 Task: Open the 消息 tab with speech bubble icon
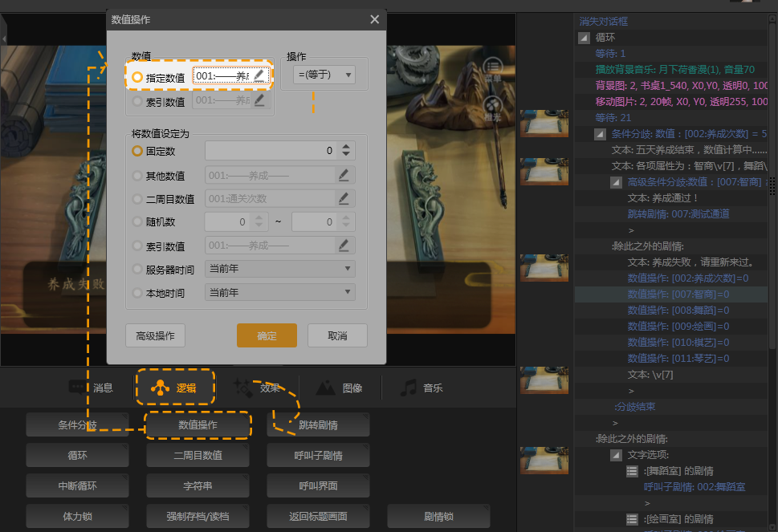tap(91, 388)
